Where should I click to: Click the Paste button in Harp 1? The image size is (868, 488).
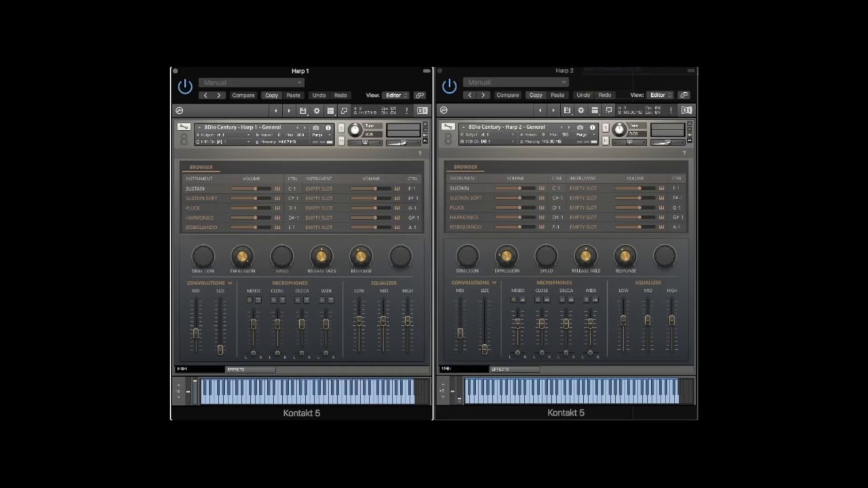pos(293,96)
